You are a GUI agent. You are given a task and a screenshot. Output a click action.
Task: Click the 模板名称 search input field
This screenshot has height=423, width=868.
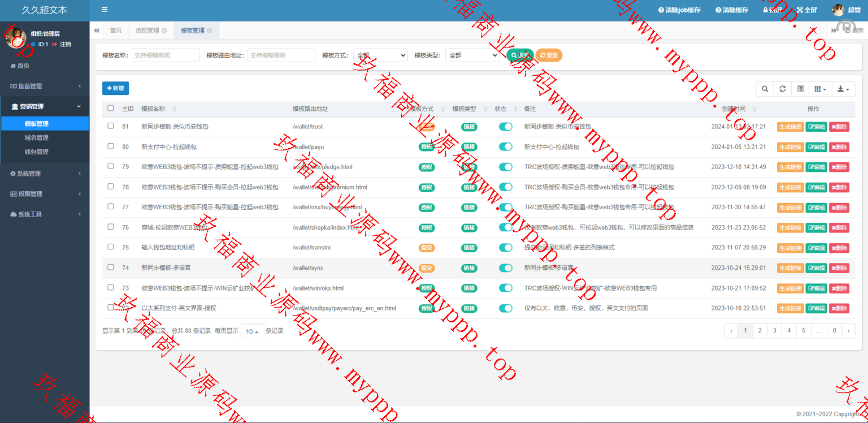[x=166, y=55]
